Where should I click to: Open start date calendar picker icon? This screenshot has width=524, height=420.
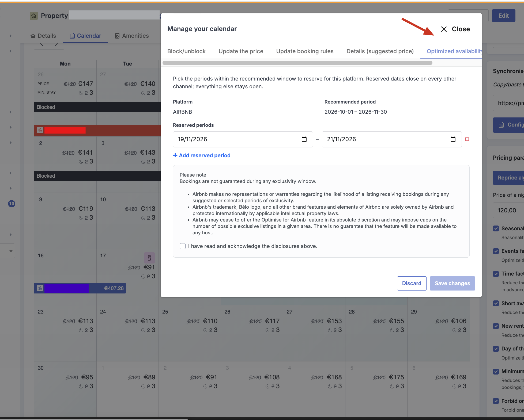click(x=304, y=139)
